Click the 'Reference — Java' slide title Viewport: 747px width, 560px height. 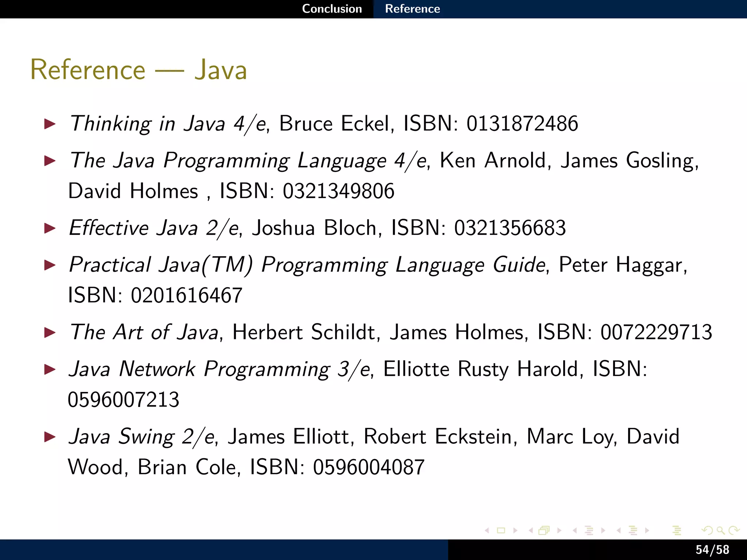point(139,69)
